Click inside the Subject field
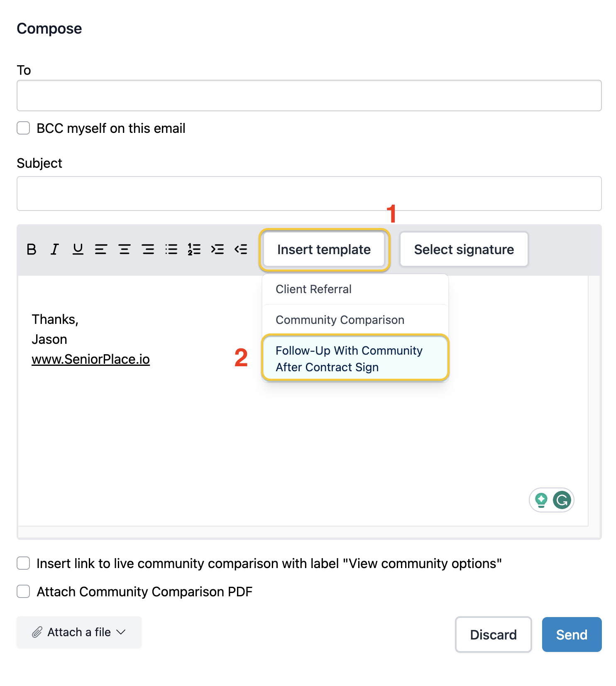The width and height of the screenshot is (616, 686). point(309,194)
